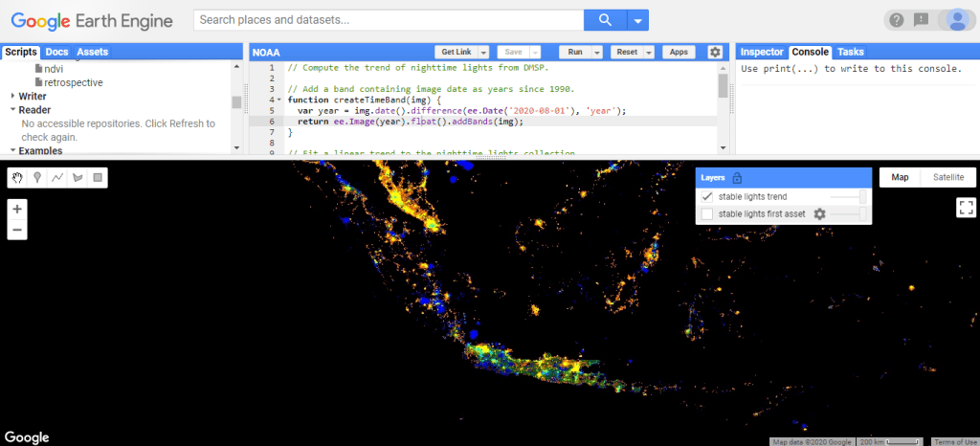Screen dimensions: 980x446
Task: Click the Layers panel lock icon
Action: coord(737,177)
